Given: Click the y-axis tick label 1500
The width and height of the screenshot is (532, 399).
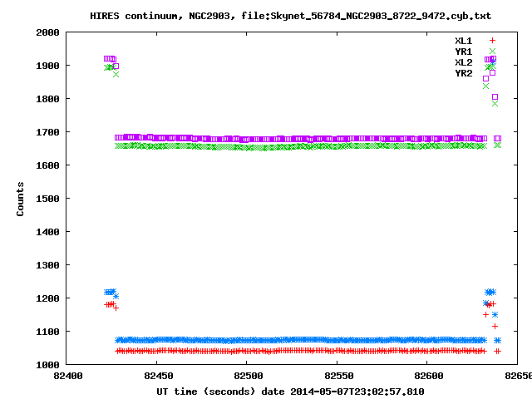Looking at the screenshot, I should click(48, 199).
